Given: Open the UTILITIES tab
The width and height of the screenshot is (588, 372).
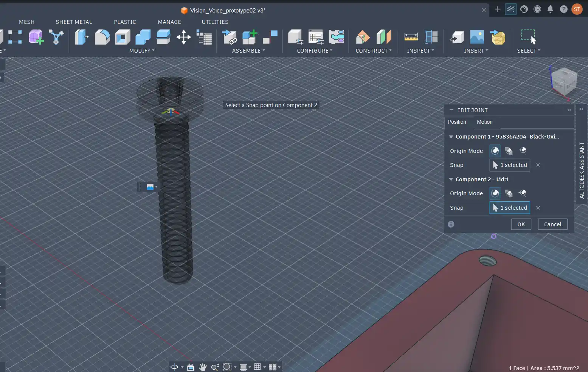Looking at the screenshot, I should (215, 22).
